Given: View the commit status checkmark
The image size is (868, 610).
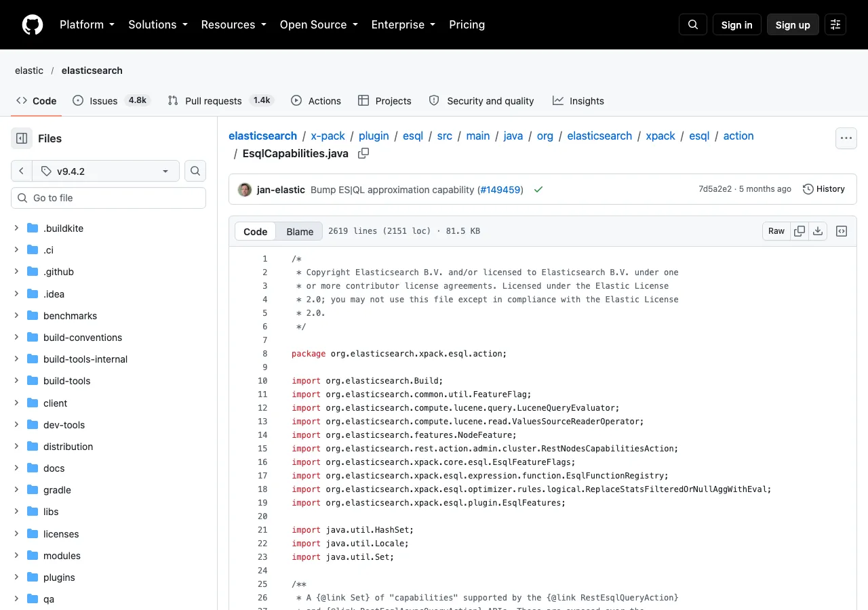Looking at the screenshot, I should click(538, 190).
